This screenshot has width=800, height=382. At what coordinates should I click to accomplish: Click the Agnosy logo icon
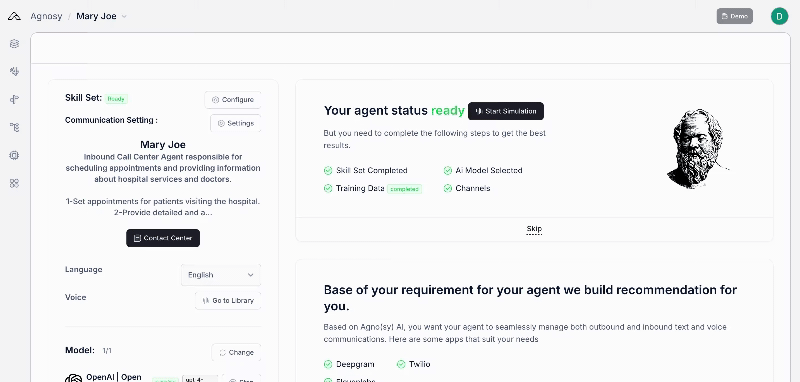pos(14,16)
